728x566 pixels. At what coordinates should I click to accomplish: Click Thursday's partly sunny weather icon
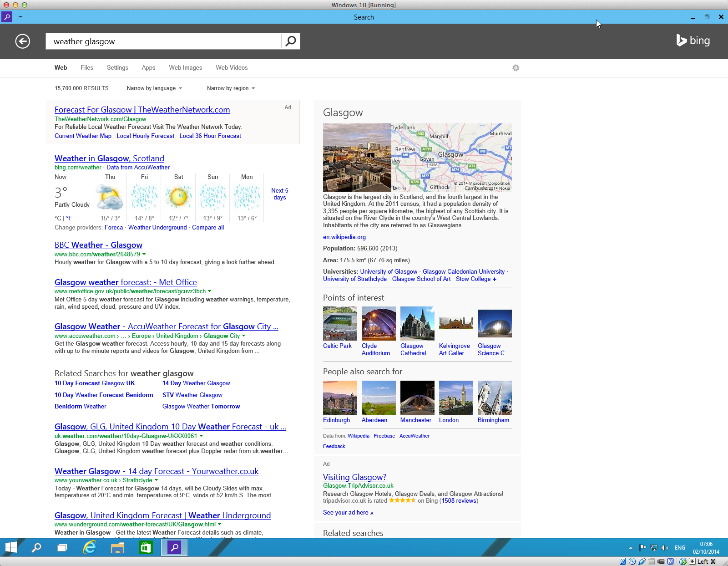[110, 197]
